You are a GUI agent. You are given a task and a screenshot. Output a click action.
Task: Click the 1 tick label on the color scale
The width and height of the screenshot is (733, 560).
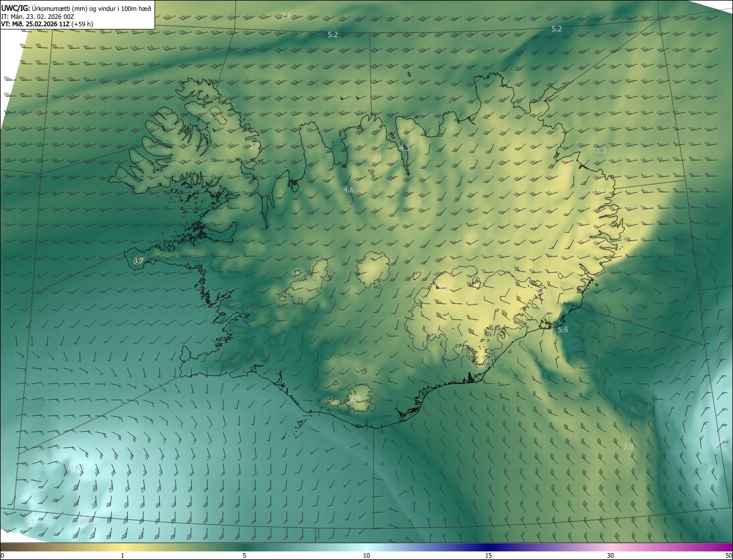123,556
